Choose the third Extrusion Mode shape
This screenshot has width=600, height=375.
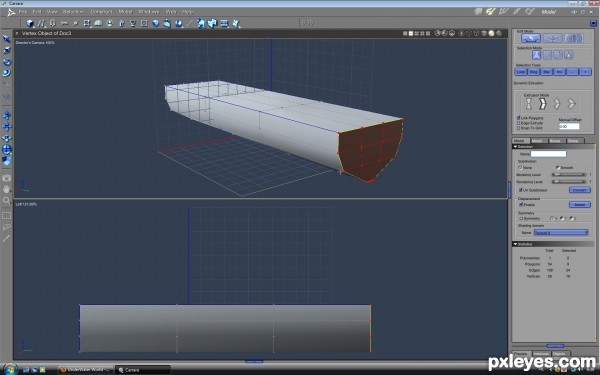tap(557, 104)
